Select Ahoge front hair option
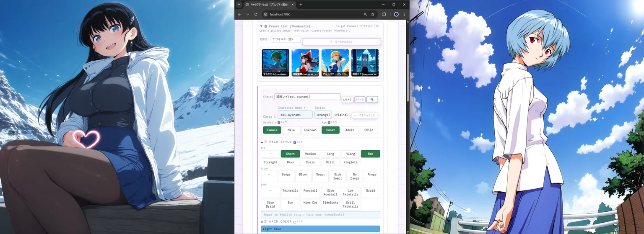 (372, 176)
